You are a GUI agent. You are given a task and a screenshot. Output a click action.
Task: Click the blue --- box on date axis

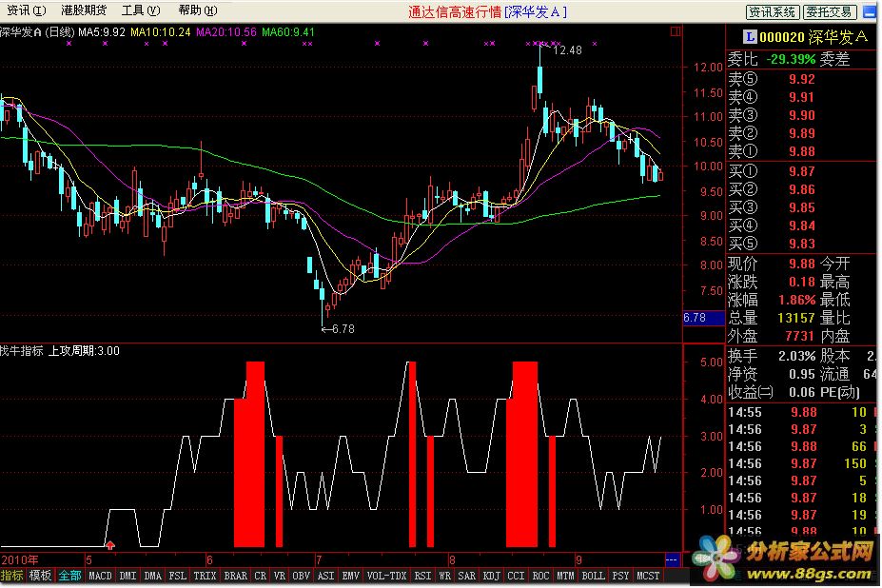coord(672,559)
